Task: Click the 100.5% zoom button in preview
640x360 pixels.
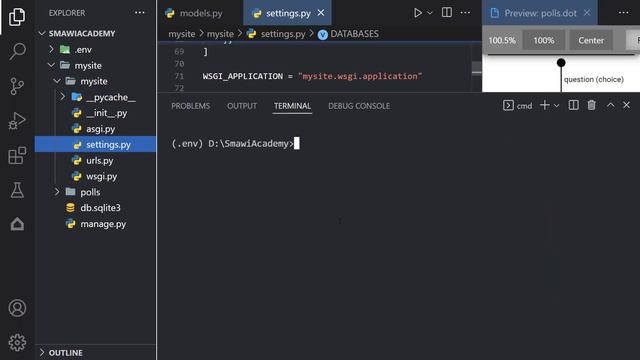Action: pos(502,40)
